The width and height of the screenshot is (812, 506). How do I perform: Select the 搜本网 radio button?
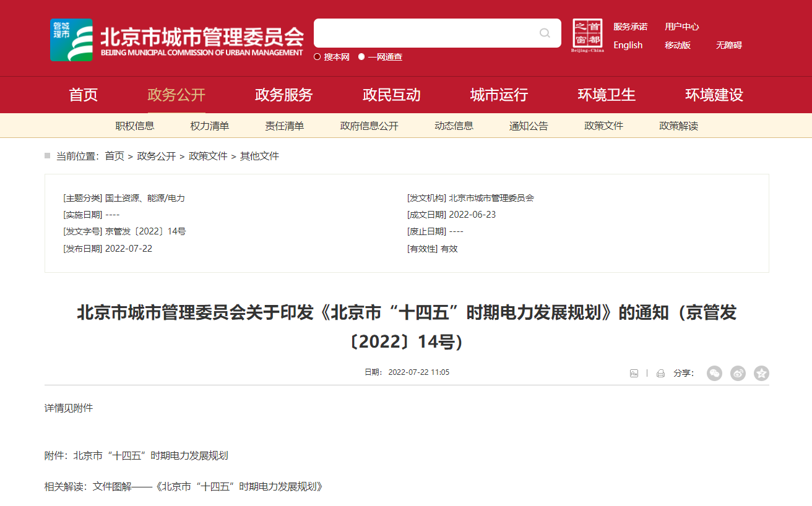317,57
